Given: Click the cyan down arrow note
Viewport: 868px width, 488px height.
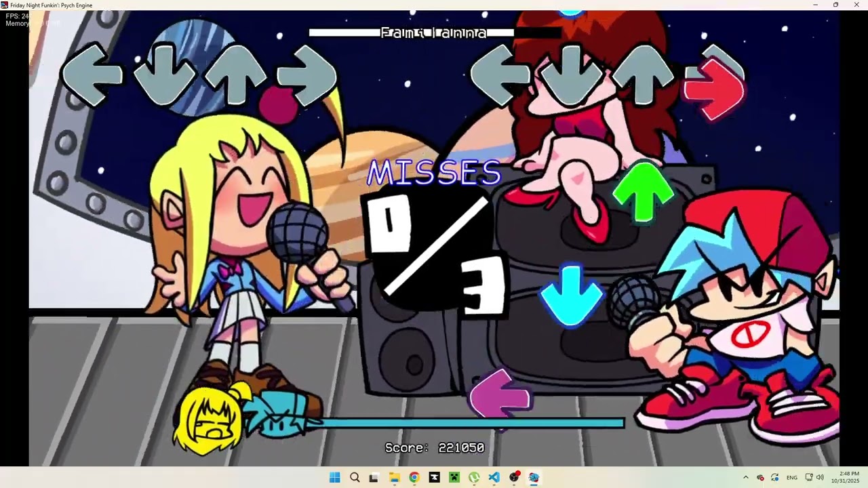Looking at the screenshot, I should click(572, 296).
